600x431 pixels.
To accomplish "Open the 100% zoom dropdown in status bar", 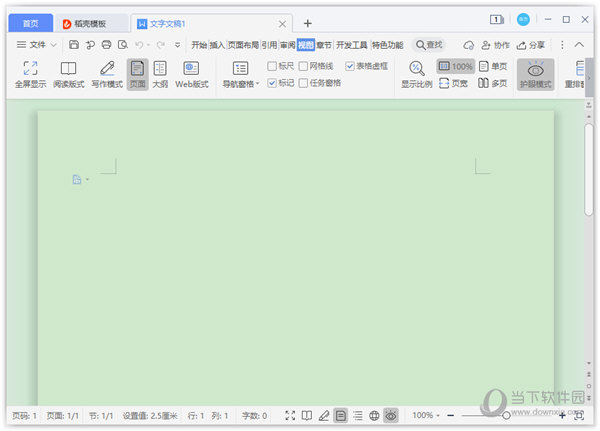I will pos(438,415).
